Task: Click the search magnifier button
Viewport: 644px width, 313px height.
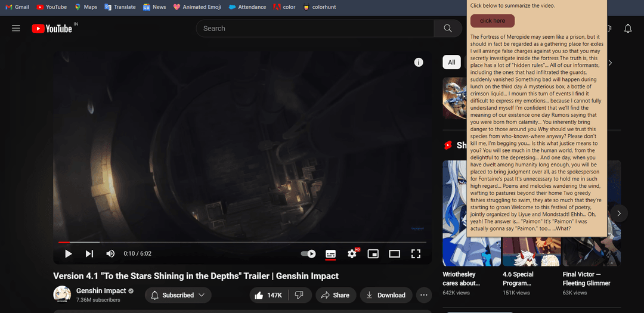Action: point(448,29)
